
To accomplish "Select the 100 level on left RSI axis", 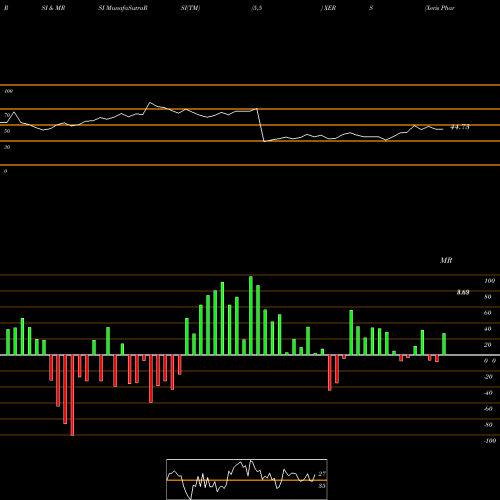I will [8, 91].
